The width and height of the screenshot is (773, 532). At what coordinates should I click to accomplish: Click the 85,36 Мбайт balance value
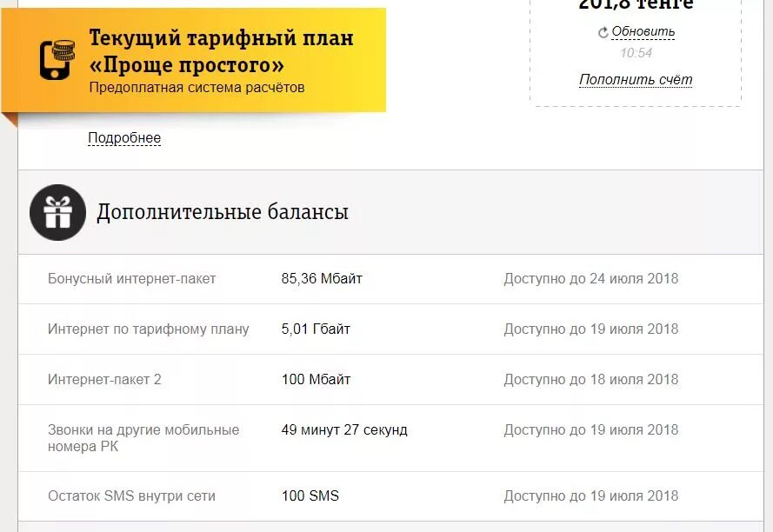pos(322,278)
